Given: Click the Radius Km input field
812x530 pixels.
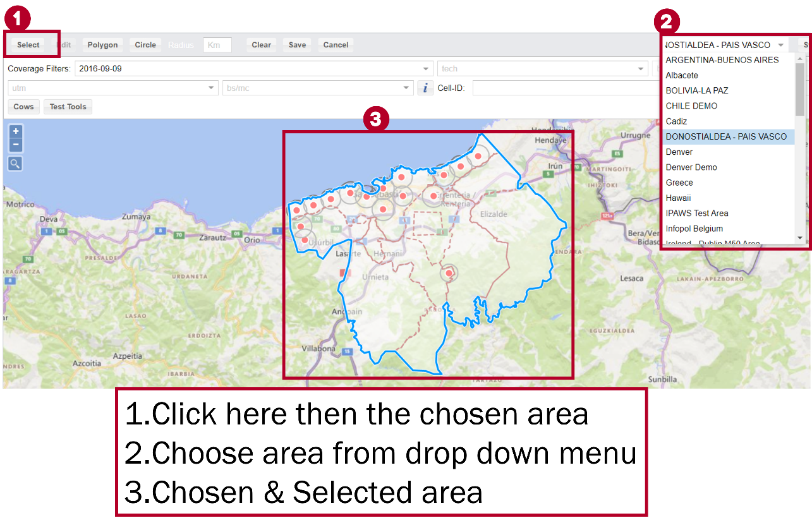Looking at the screenshot, I should tap(217, 45).
